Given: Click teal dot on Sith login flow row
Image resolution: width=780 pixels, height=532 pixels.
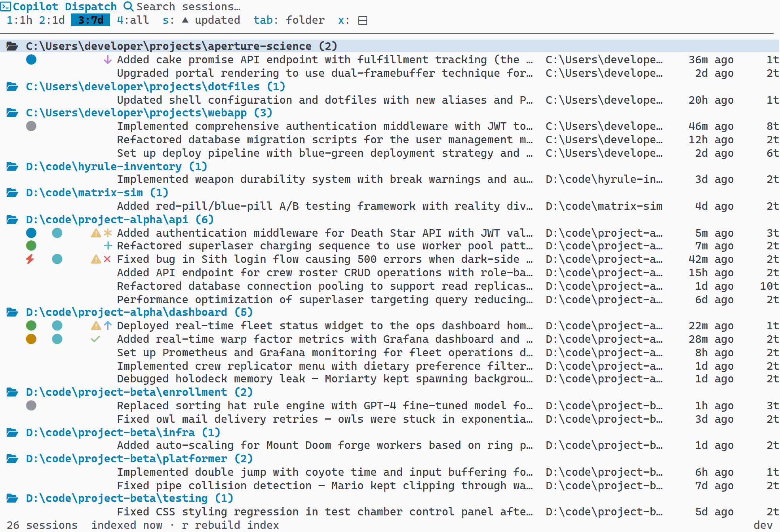Looking at the screenshot, I should point(57,259).
